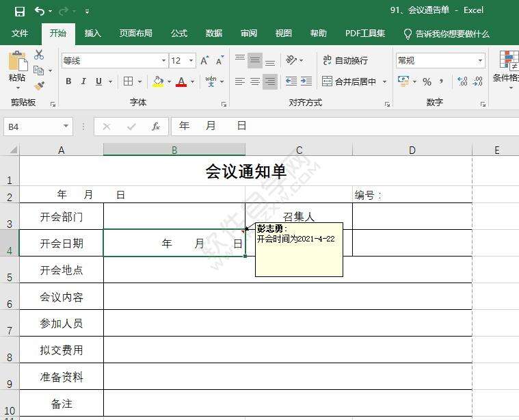Apply the red font color
This screenshot has width=519, height=420.
tap(181, 81)
